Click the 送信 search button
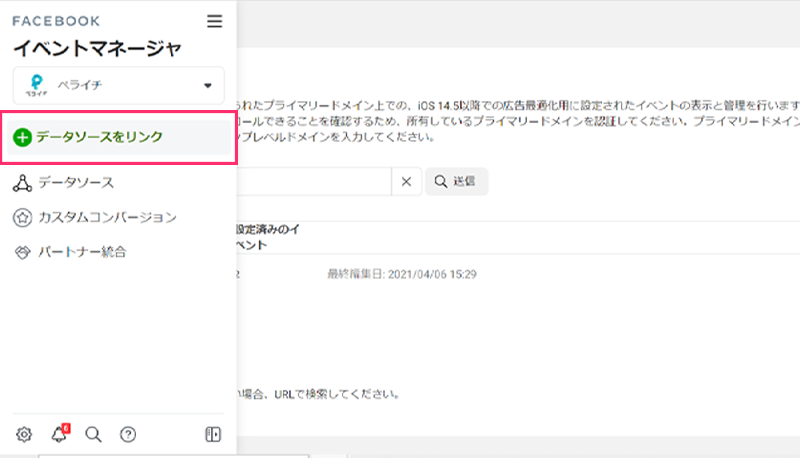Viewport: 800px width, 458px height. click(456, 181)
